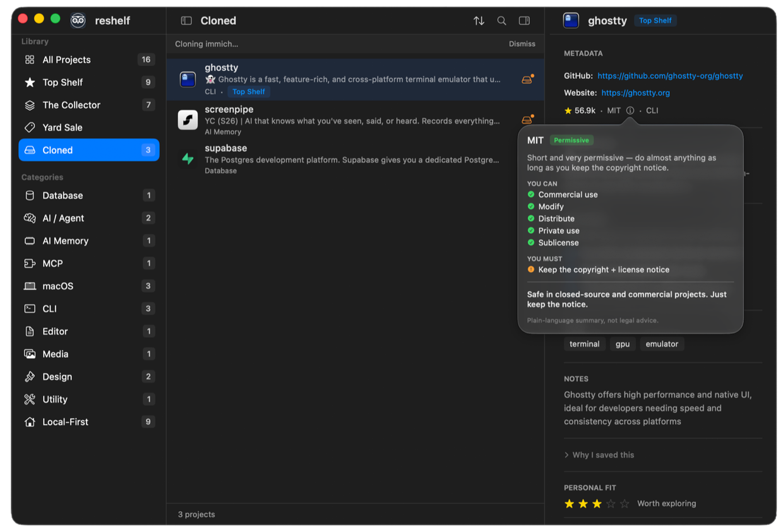Dismiss the cloning immich banner
Screen dimensions: 783x532
[x=522, y=44]
